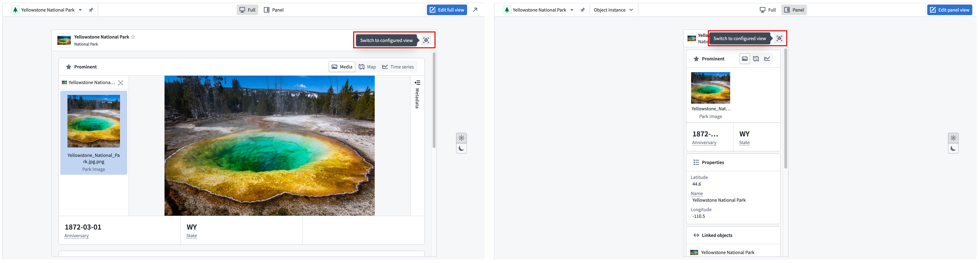
Task: Click the expand crosshair icon on the media widget
Action: [x=120, y=82]
